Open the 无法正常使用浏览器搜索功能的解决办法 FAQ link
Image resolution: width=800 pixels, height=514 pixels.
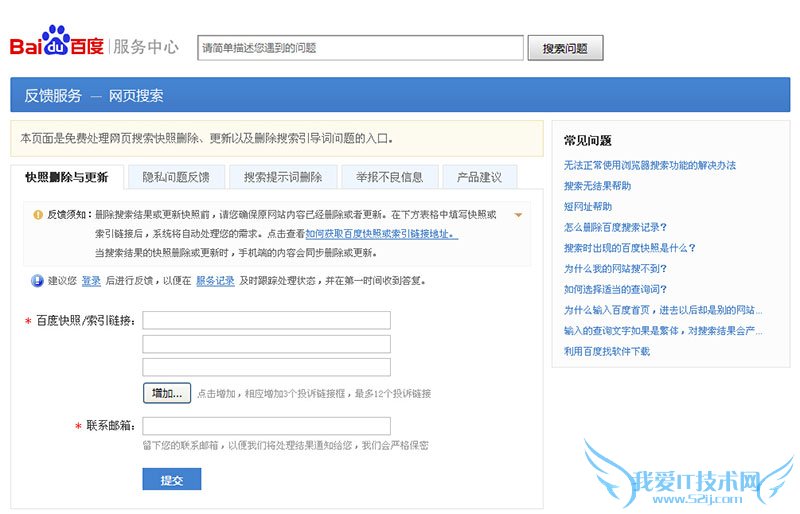tap(649, 165)
